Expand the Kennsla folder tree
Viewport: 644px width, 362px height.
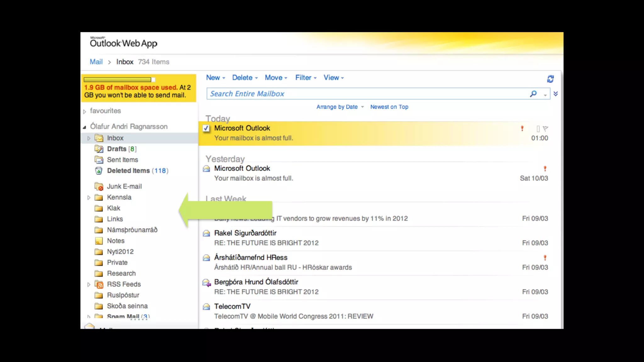[x=89, y=198]
